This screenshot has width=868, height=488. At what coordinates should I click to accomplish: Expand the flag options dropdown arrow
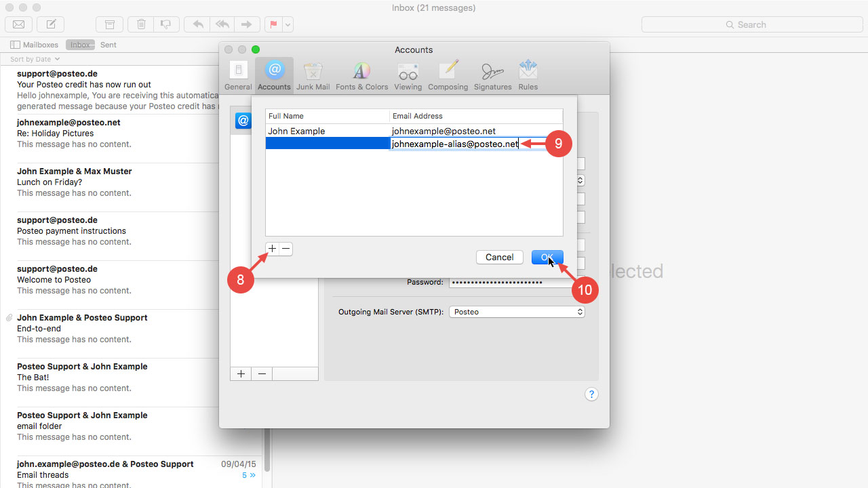coord(287,24)
